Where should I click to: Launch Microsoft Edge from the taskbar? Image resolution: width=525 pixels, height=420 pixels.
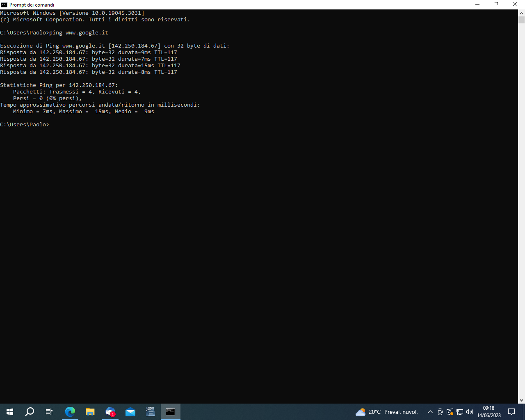point(70,412)
